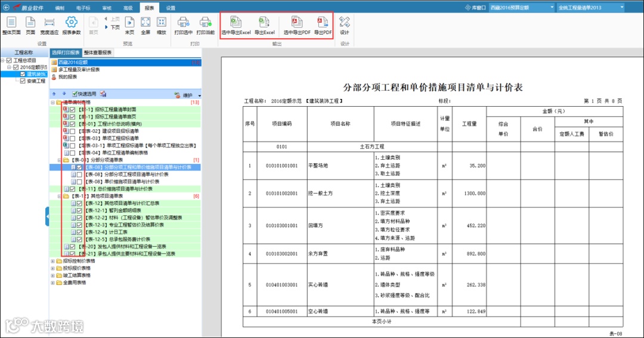Click 打印选中 printer icon
644x338 pixels.
pos(183,22)
